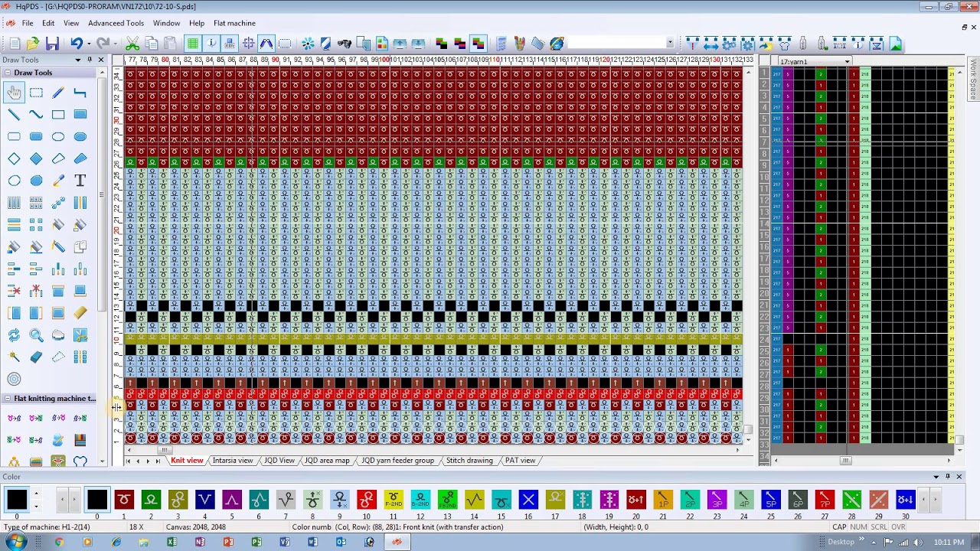Image resolution: width=980 pixels, height=551 pixels.
Task: Click the Desktop toolbar label in taskbar
Action: [x=841, y=543]
